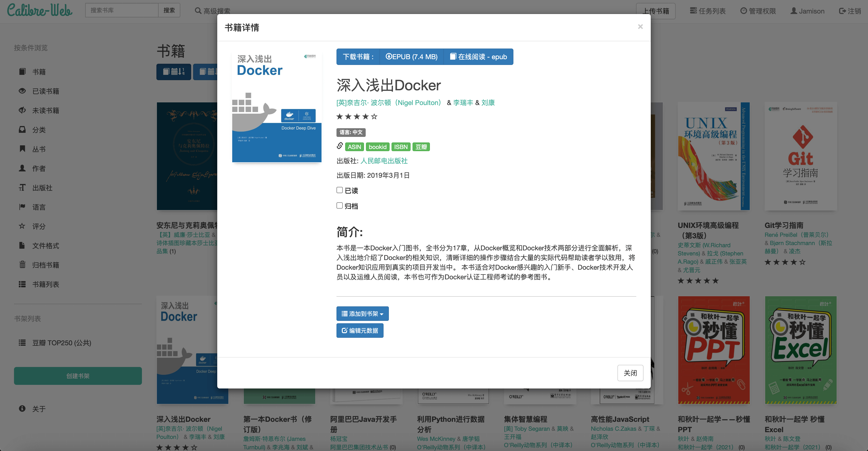
Task: Select 未读书籍 sidebar item
Action: [x=45, y=111]
